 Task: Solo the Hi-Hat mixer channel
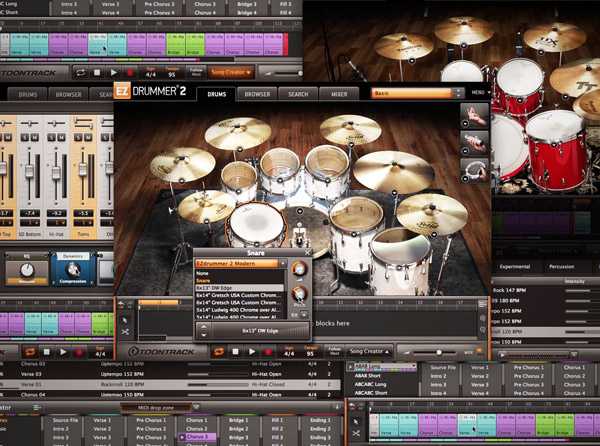point(52,137)
